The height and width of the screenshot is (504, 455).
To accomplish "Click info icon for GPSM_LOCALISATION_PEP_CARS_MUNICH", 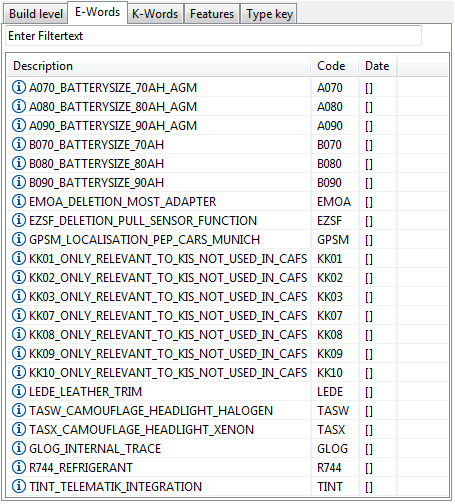I will tap(19, 239).
